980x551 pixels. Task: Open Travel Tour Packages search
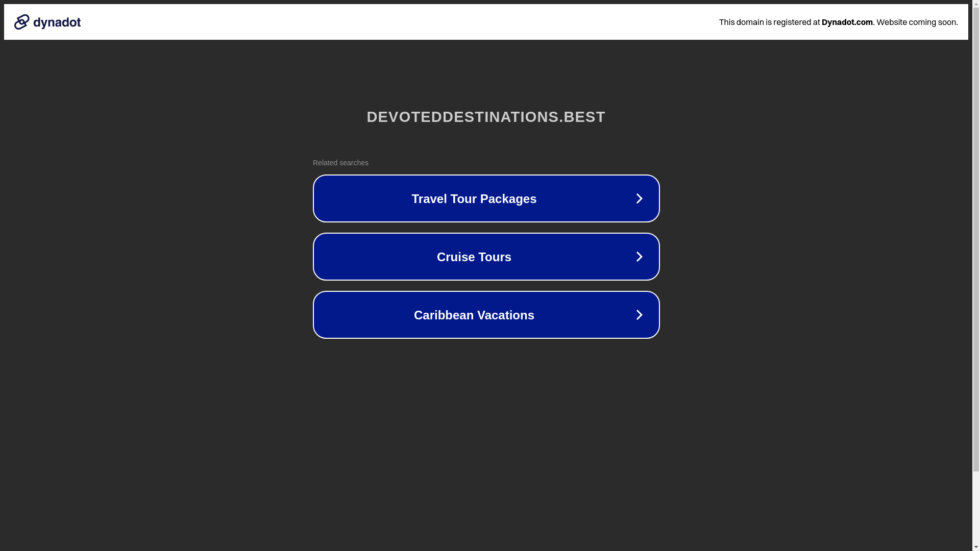tap(486, 198)
